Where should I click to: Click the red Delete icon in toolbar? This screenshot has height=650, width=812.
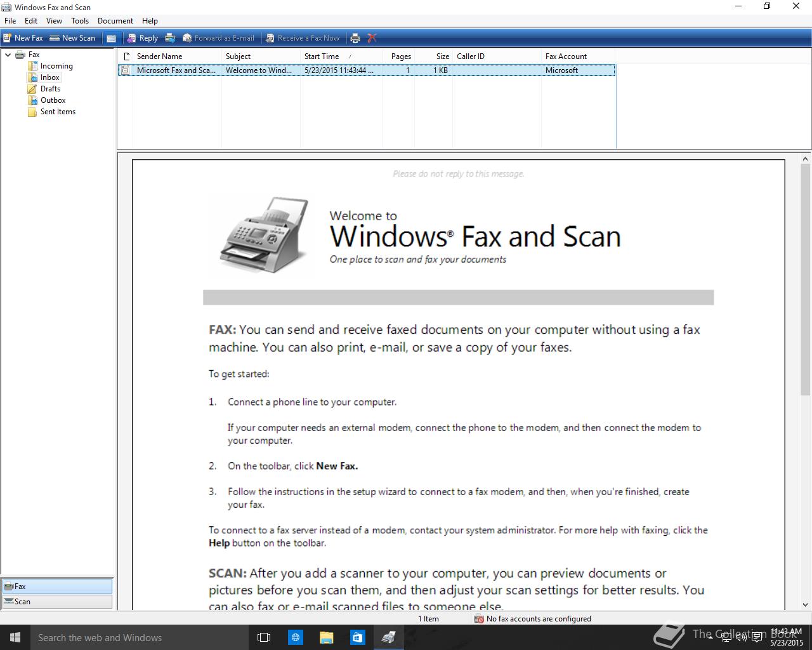pyautogui.click(x=372, y=38)
